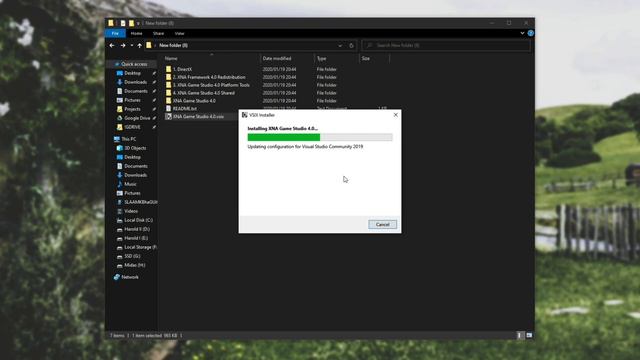Select the 1. DirectX folder
Image resolution: width=640 pixels, height=360 pixels.
coord(182,69)
